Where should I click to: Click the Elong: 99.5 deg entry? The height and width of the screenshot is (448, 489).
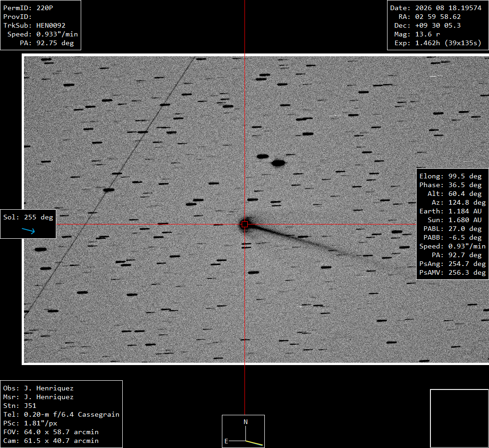click(450, 176)
